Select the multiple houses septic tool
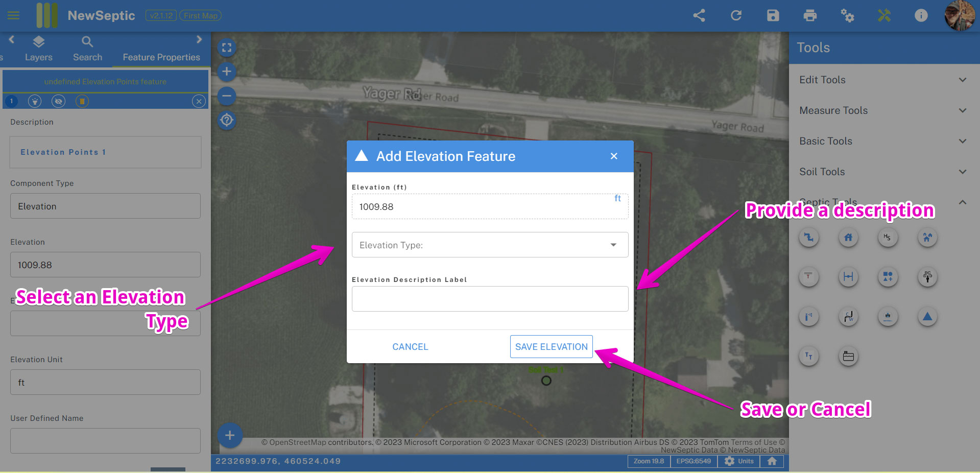Image resolution: width=980 pixels, height=473 pixels. coord(927,237)
